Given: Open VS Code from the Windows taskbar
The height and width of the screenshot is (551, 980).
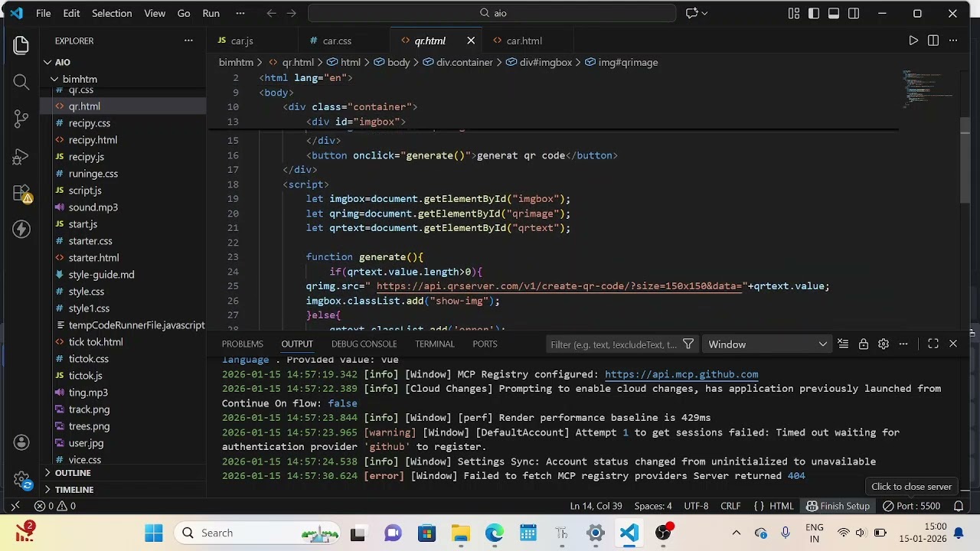Looking at the screenshot, I should 629,533.
